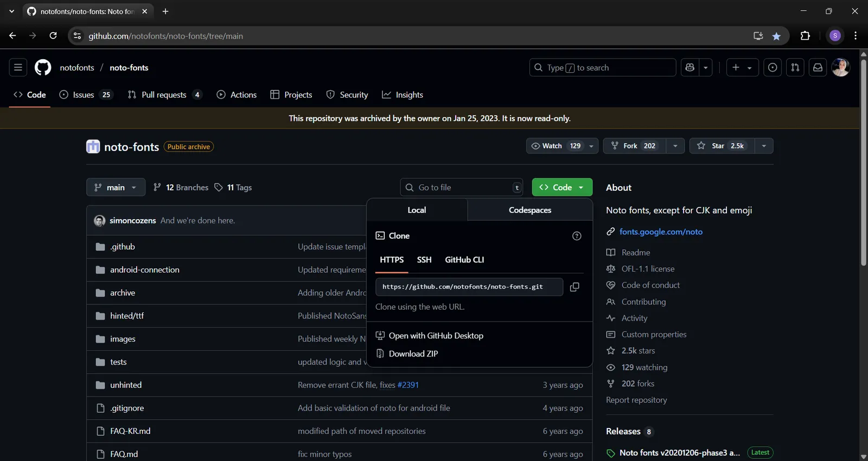This screenshot has height=461, width=868.
Task: Open Copilot chat icon in header
Action: click(x=690, y=67)
